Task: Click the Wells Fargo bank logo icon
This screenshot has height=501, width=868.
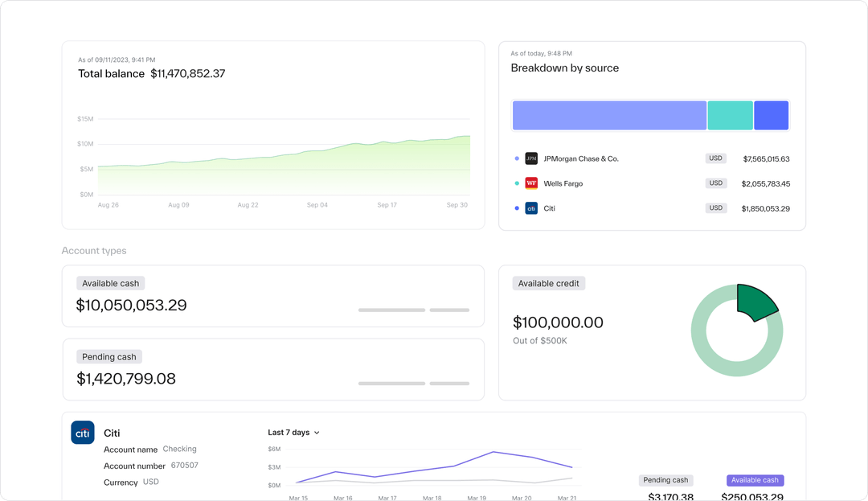Action: pos(531,183)
